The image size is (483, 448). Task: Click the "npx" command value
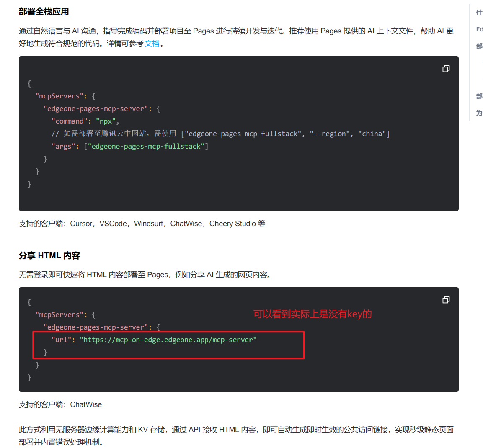pyautogui.click(x=106, y=121)
